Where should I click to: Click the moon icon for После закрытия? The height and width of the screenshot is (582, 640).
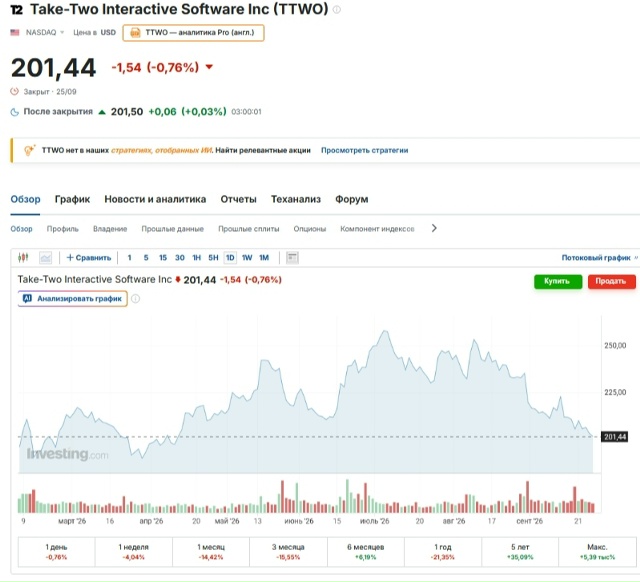click(15, 112)
